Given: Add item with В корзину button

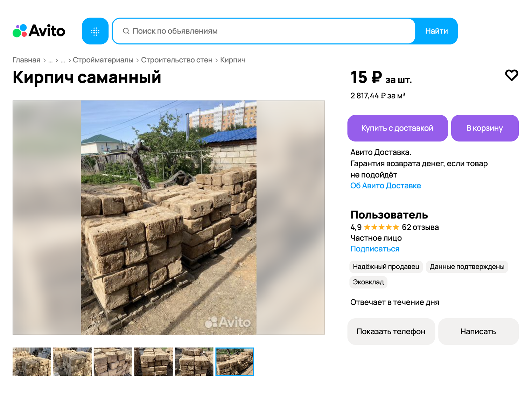Looking at the screenshot, I should pos(485,128).
